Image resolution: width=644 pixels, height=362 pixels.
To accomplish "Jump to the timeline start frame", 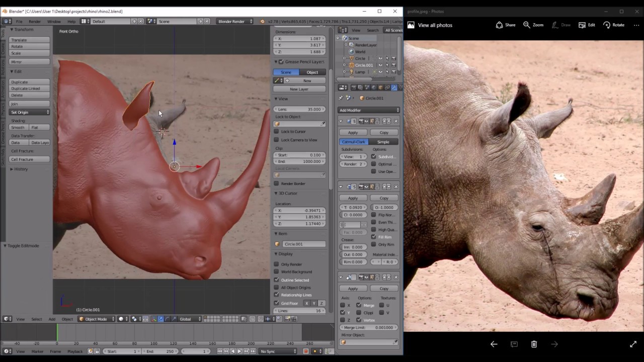I will pos(219,351).
